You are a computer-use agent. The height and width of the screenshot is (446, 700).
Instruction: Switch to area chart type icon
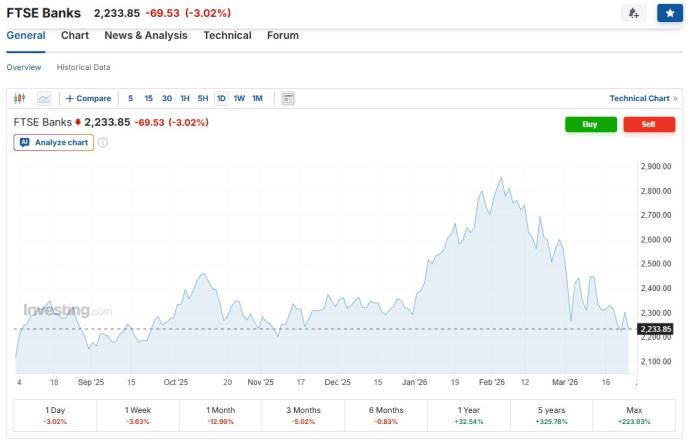pos(44,98)
